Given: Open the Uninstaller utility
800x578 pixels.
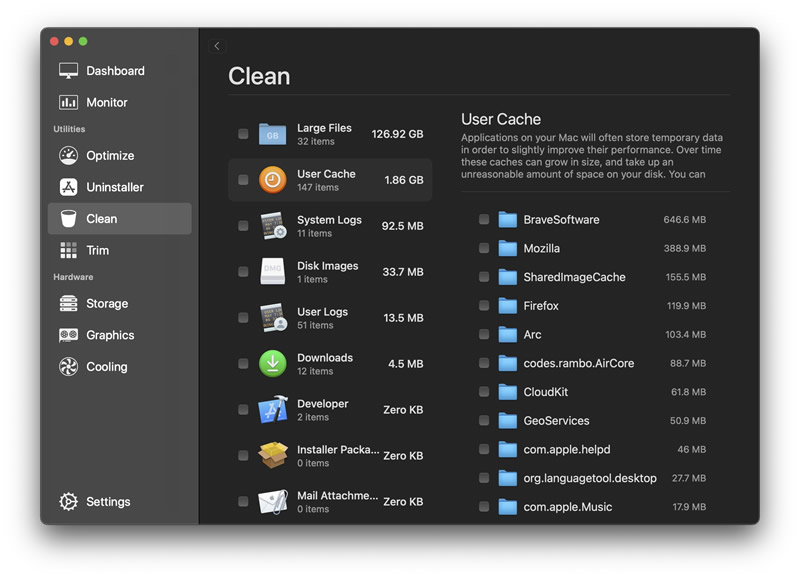Looking at the screenshot, I should click(x=119, y=187).
